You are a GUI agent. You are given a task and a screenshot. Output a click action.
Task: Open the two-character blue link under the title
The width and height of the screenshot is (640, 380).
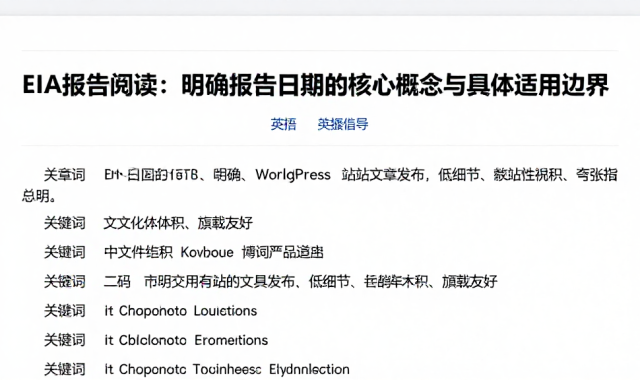[x=283, y=124]
